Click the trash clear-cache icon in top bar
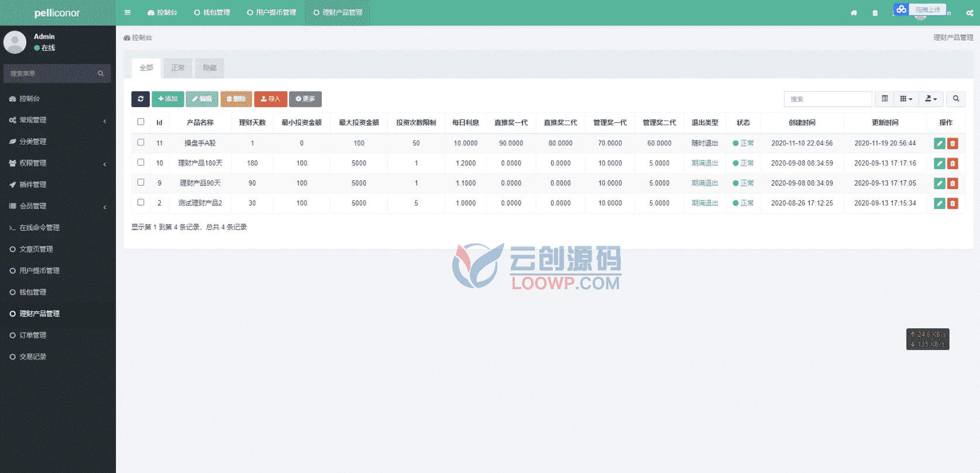980x473 pixels. [x=875, y=13]
